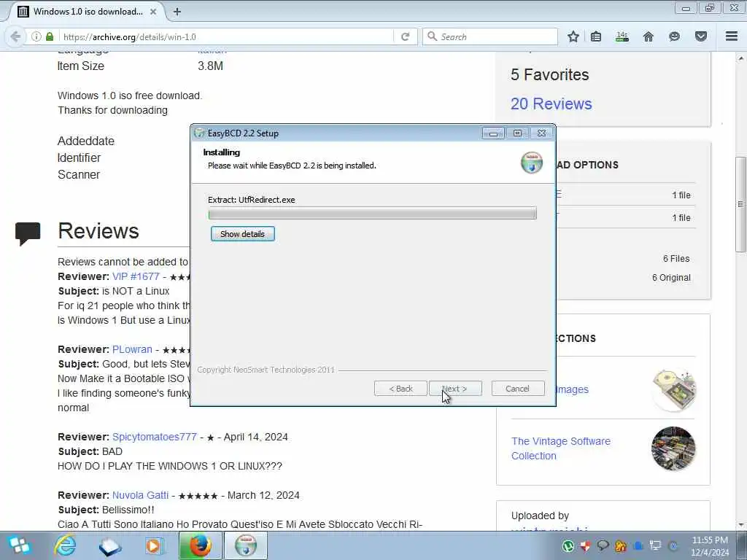
Task: Open reviewer Spicytomatoes777 profile link
Action: click(155, 437)
